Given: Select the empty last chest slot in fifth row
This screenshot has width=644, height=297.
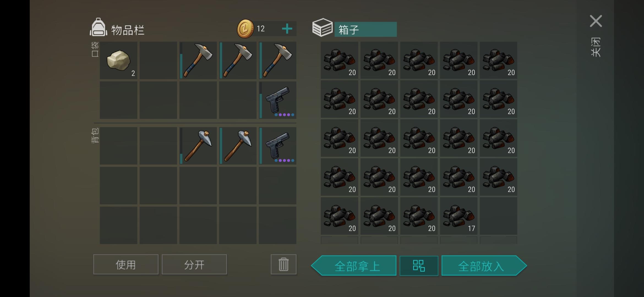Looking at the screenshot, I should pyautogui.click(x=498, y=216).
